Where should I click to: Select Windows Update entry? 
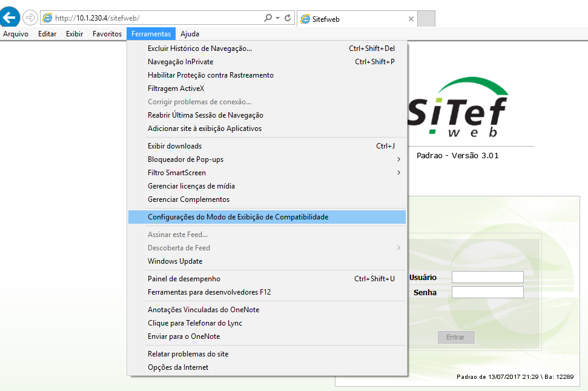pos(267,261)
